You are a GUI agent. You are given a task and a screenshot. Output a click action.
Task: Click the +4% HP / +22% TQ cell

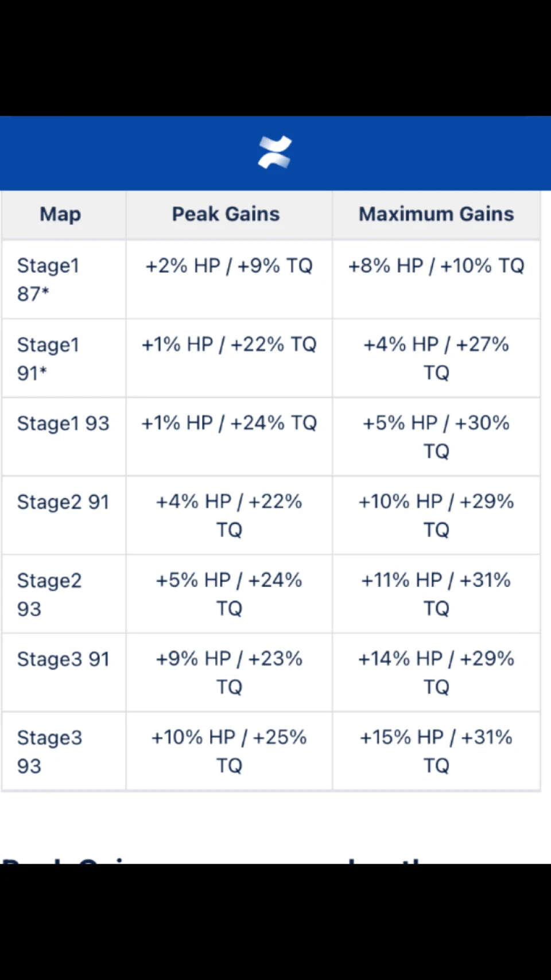[x=229, y=515]
